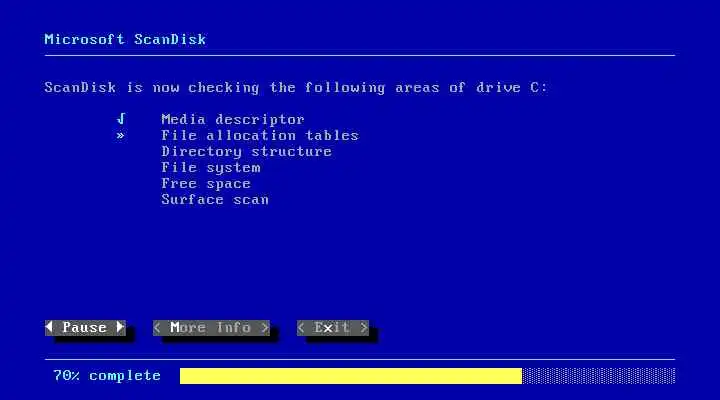Image resolution: width=720 pixels, height=400 pixels.
Task: Select the Exit button
Action: 333,328
